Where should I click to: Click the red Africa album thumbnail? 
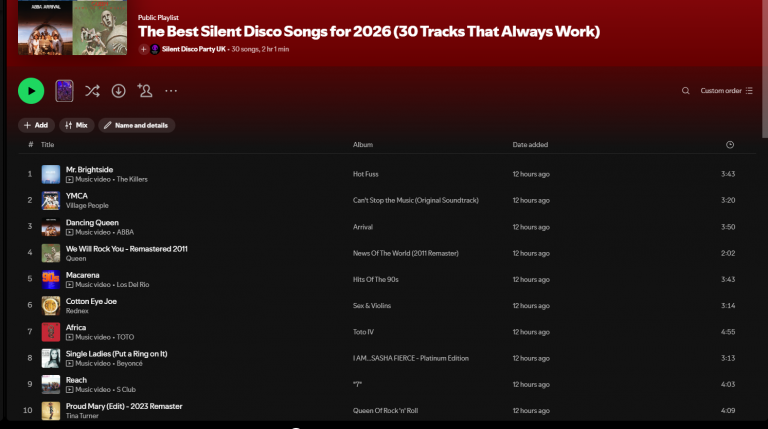51,332
